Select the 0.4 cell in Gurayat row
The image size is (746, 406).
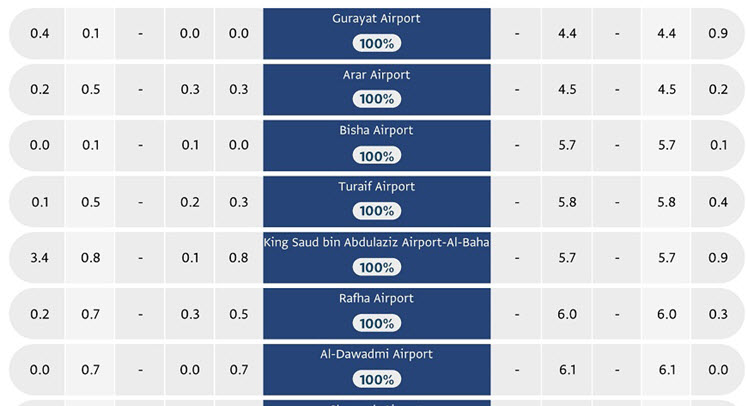pyautogui.click(x=40, y=34)
